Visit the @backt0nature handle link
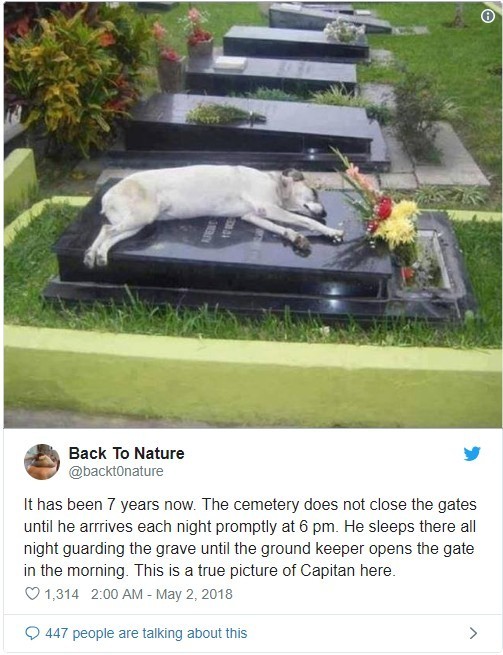The image size is (503, 655). pyautogui.click(x=116, y=471)
